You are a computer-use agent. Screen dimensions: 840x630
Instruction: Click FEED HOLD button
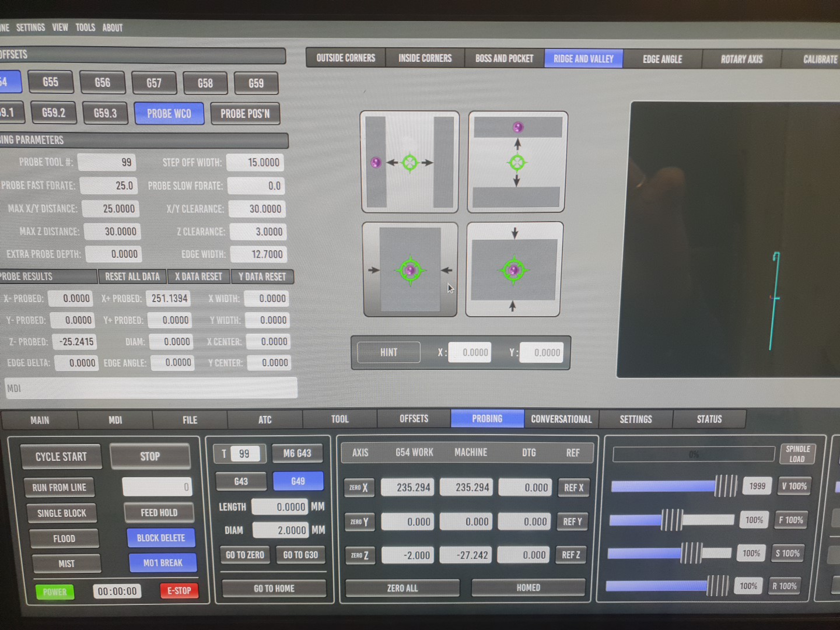click(159, 513)
